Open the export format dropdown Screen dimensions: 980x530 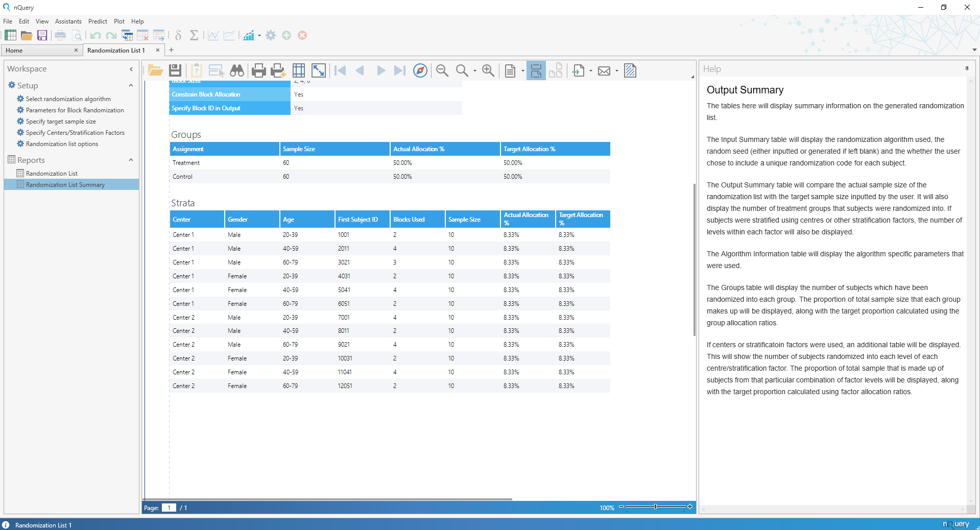(x=590, y=70)
